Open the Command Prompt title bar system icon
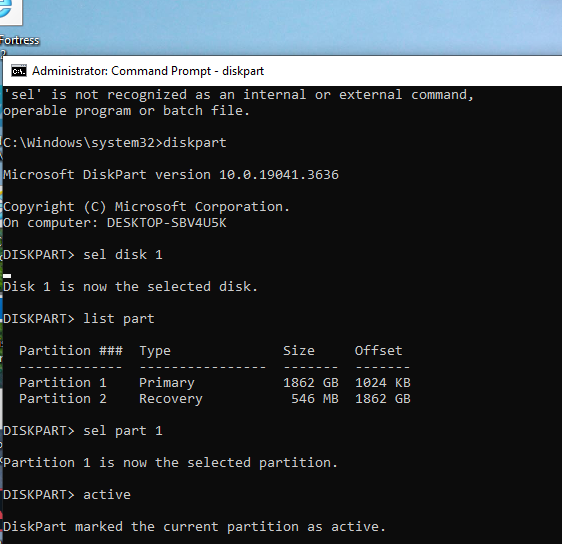562x544 pixels. (x=19, y=71)
